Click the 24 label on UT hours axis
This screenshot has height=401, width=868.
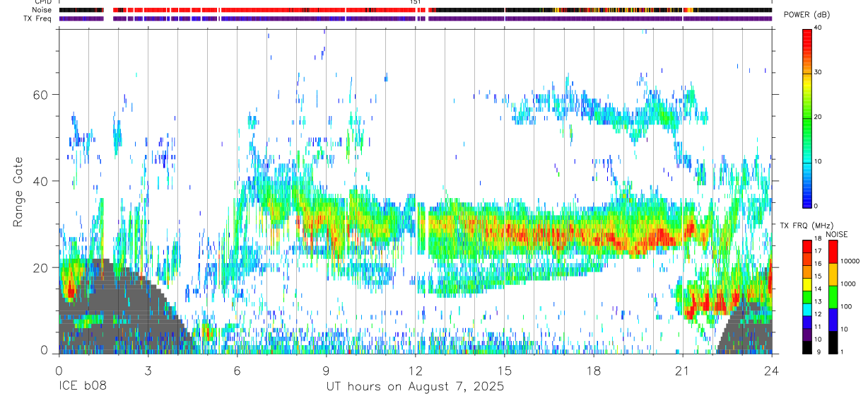771,370
